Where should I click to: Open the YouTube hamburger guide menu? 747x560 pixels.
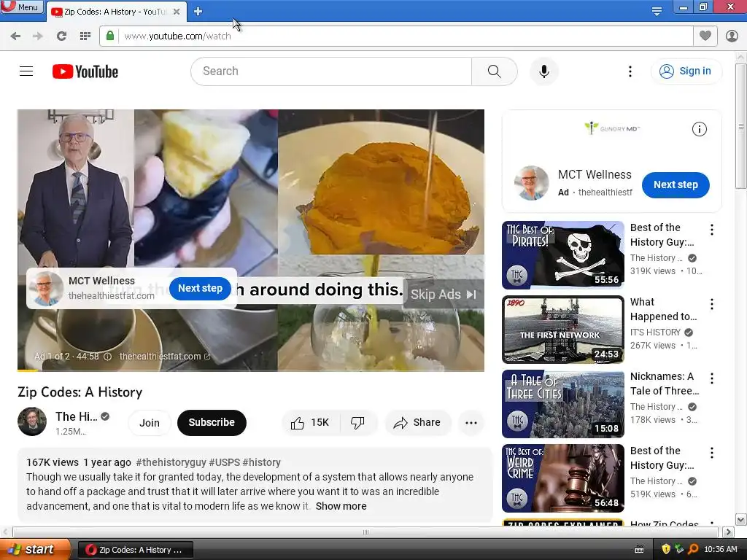(x=26, y=71)
